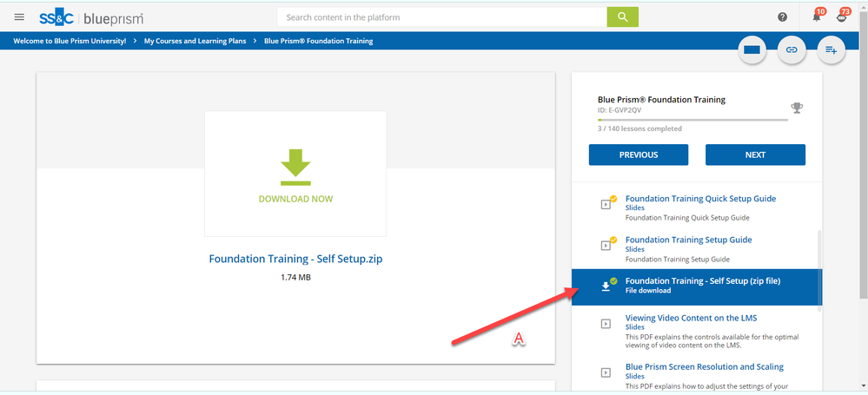
Task: Click the blue rectangle round action button
Action: pyautogui.click(x=752, y=49)
